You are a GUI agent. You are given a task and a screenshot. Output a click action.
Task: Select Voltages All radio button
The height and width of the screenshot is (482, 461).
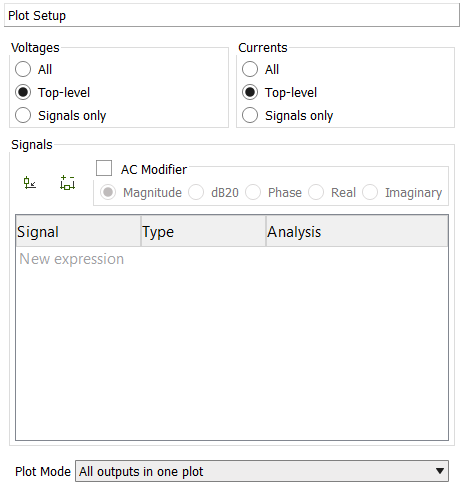click(23, 69)
